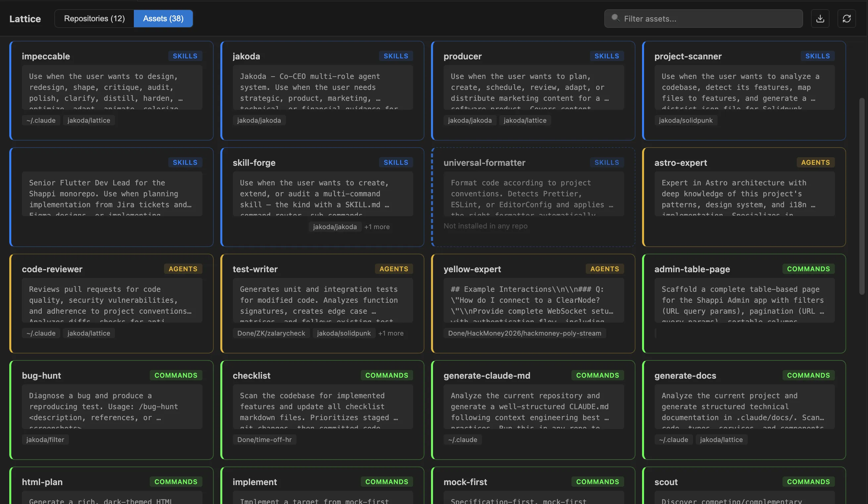Open the jakoda skill card title
Image resolution: width=868 pixels, height=504 pixels.
tap(246, 56)
